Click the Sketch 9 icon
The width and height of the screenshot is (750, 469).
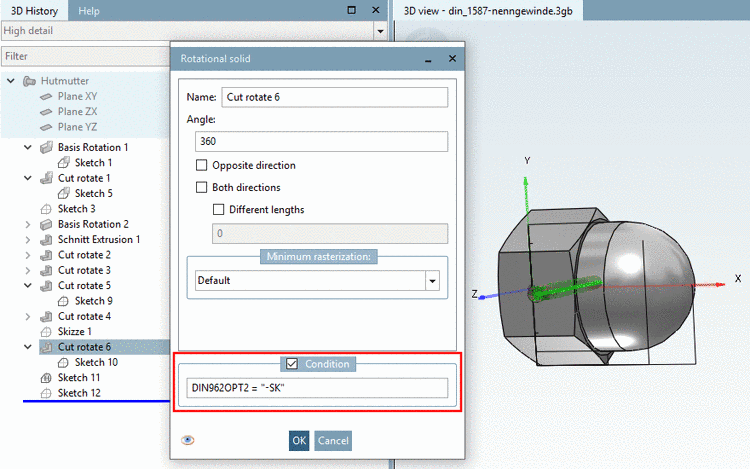point(63,301)
